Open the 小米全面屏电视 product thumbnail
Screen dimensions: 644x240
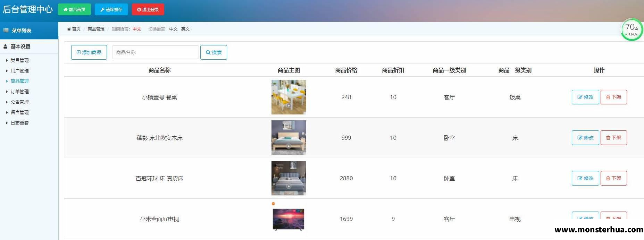coord(289,219)
